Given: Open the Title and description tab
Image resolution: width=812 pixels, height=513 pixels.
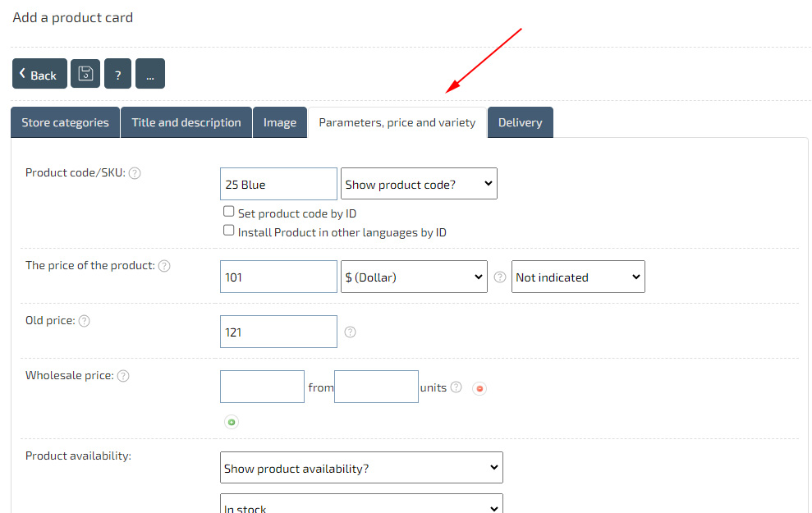Looking at the screenshot, I should click(186, 122).
